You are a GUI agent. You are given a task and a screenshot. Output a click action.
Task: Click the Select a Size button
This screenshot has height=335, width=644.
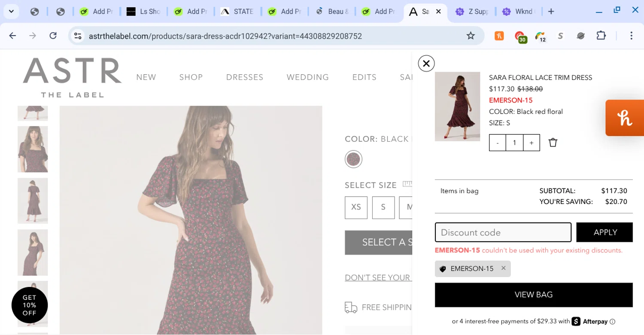click(x=379, y=243)
